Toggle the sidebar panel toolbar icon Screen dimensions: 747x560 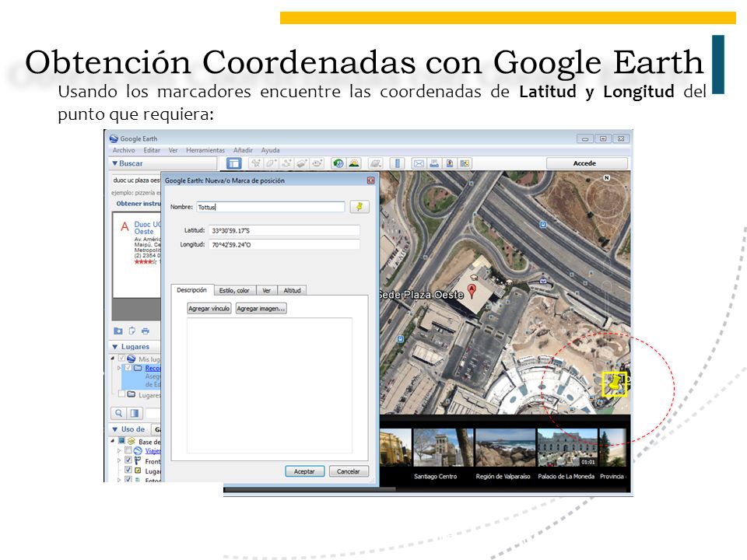coord(233,163)
